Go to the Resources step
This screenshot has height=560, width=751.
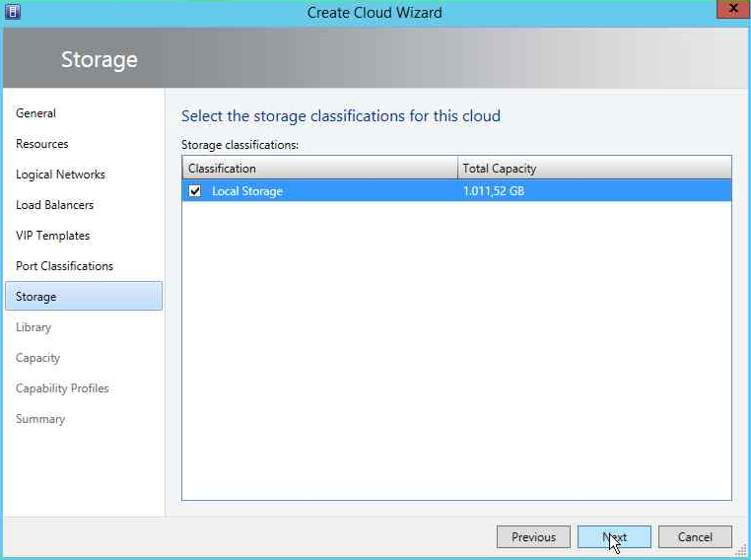pos(42,144)
